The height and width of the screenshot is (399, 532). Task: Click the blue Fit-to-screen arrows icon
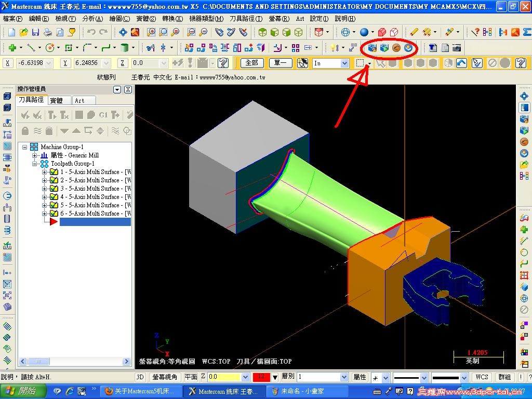(123, 32)
